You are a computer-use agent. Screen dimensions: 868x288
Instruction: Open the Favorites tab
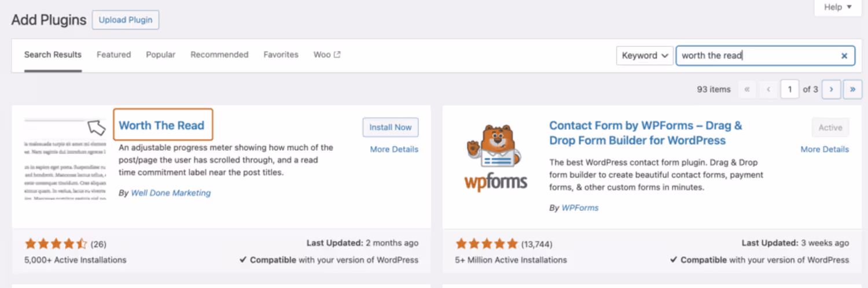click(281, 55)
